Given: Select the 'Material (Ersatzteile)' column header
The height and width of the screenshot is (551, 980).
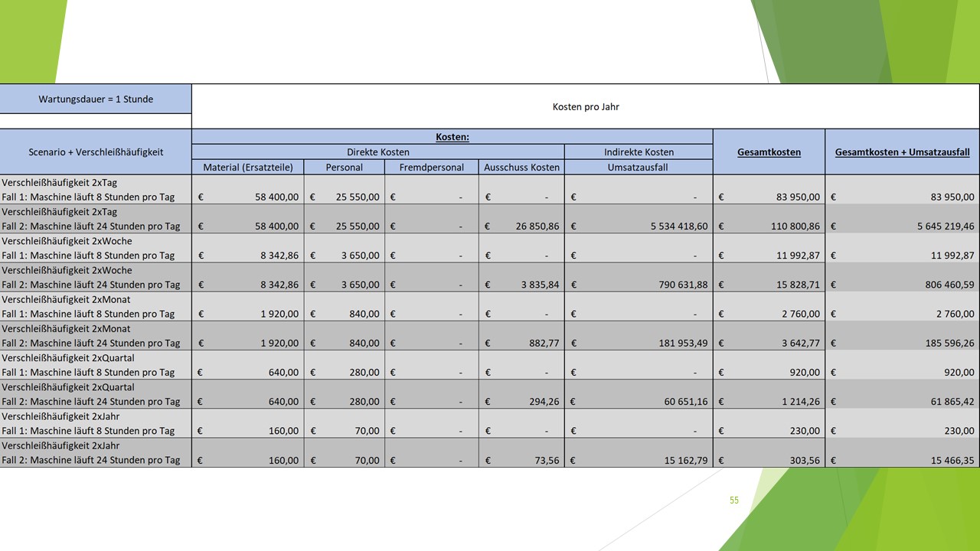Looking at the screenshot, I should [247, 167].
